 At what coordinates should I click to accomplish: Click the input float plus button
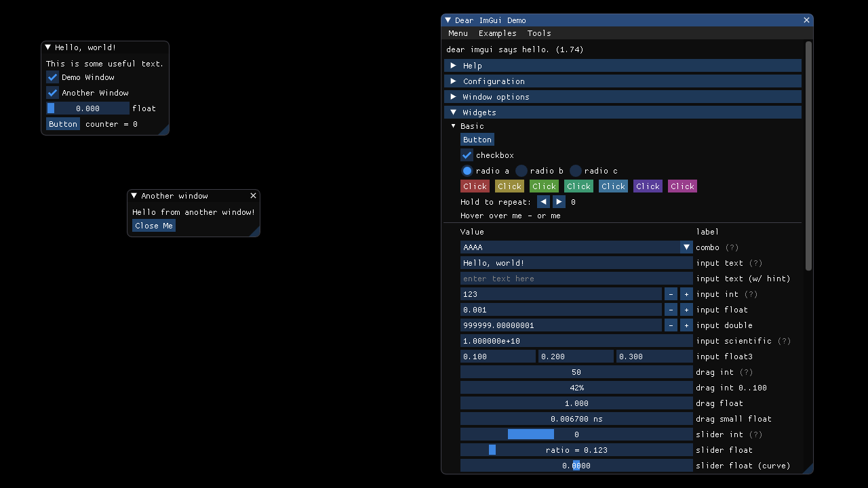686,310
